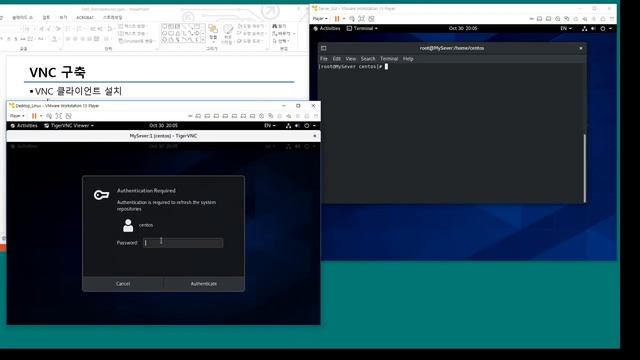640x360 pixels.
Task: Open Search menu in the terminal window
Action: click(368, 59)
